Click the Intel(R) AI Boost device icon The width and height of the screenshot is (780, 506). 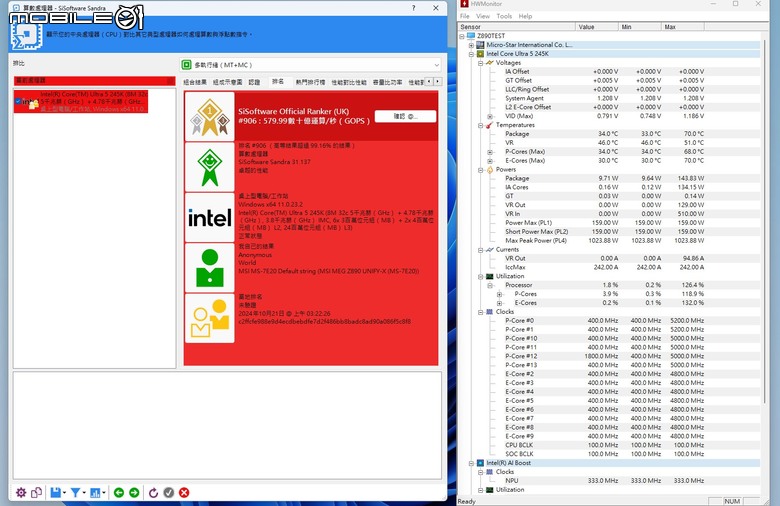pos(480,463)
